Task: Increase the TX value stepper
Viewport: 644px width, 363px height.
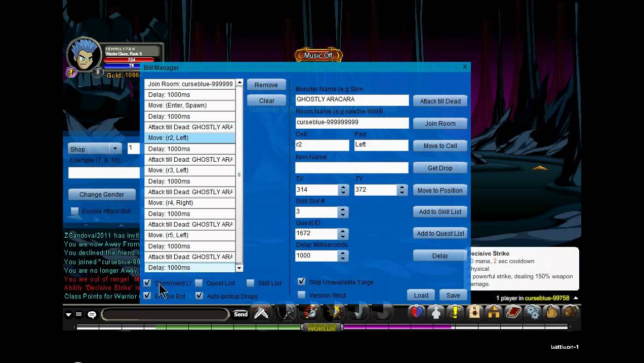Action: 343,187
